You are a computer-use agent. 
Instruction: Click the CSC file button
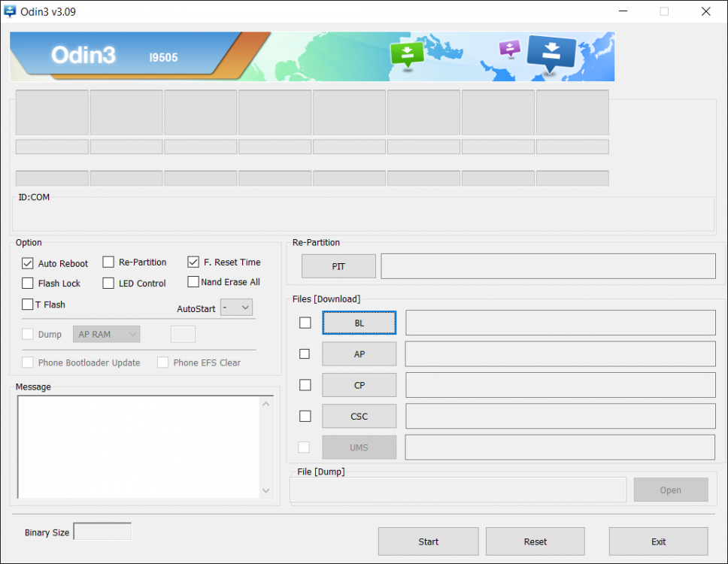(359, 416)
